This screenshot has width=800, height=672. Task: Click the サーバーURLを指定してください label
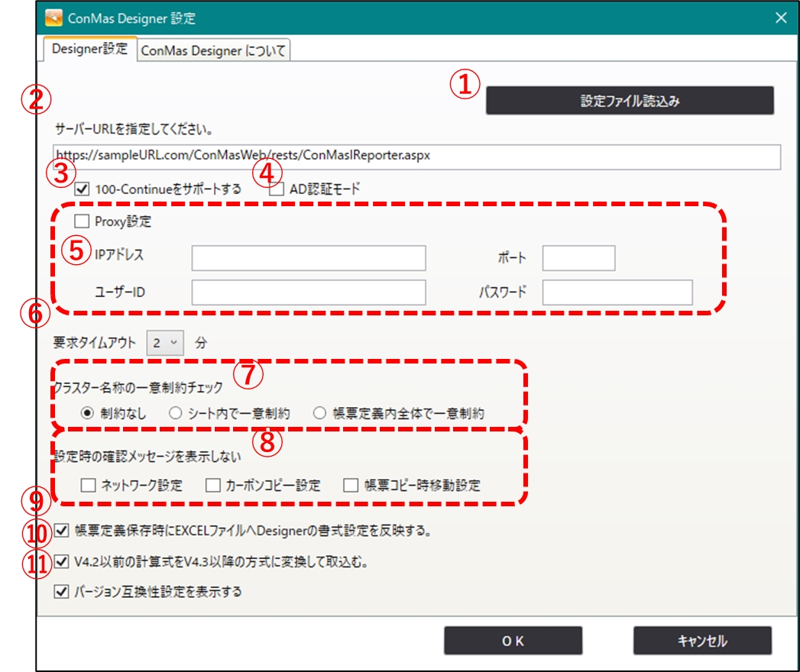pyautogui.click(x=134, y=129)
